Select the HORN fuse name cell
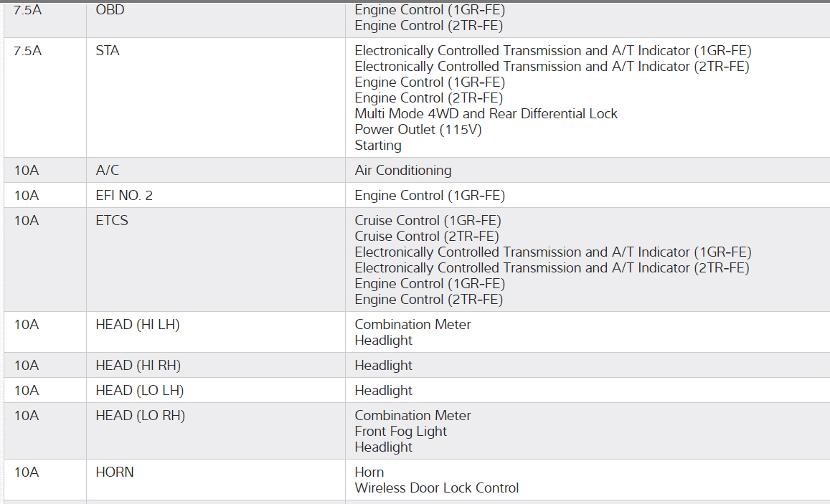830x504 pixels. point(115,472)
